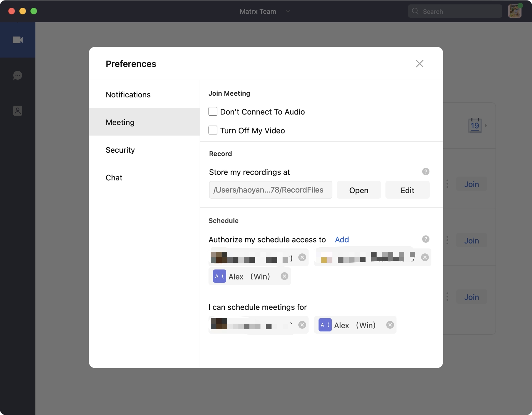Viewport: 532px width, 415px height.
Task: Click Edit button for recordings path
Action: coord(407,190)
